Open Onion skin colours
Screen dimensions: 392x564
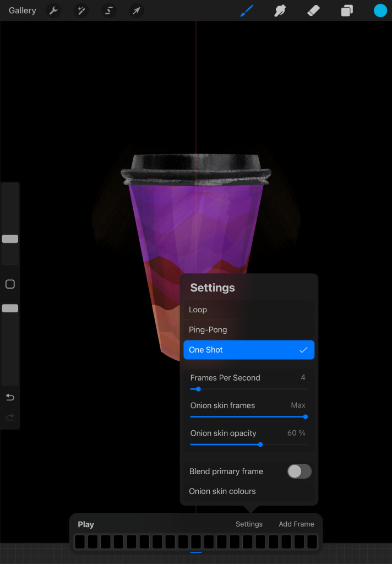click(249, 491)
